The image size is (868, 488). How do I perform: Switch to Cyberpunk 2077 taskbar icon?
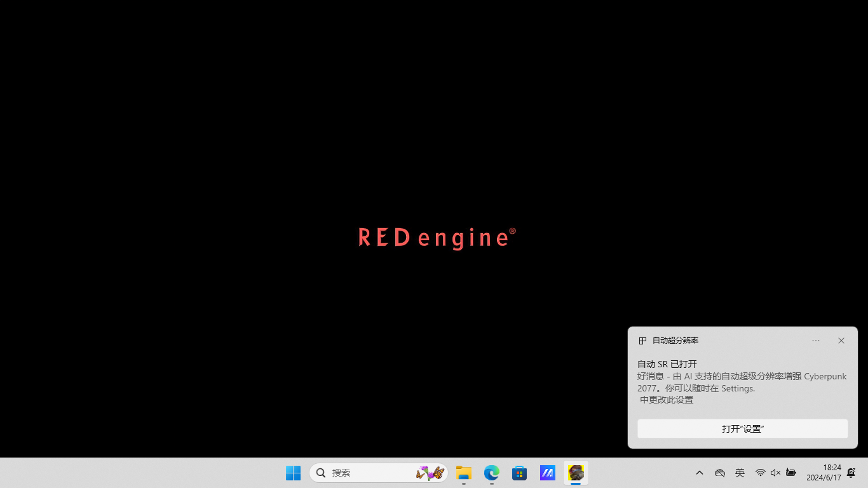[576, 473]
